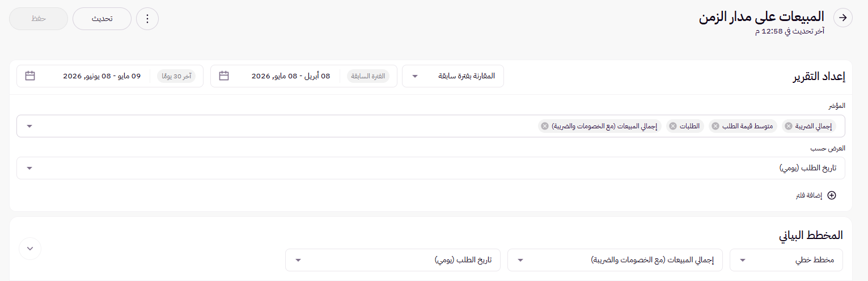The image size is (868, 281).
Task: Remove the متوسط قيمة الطلب metric chip
Action: pyautogui.click(x=715, y=126)
